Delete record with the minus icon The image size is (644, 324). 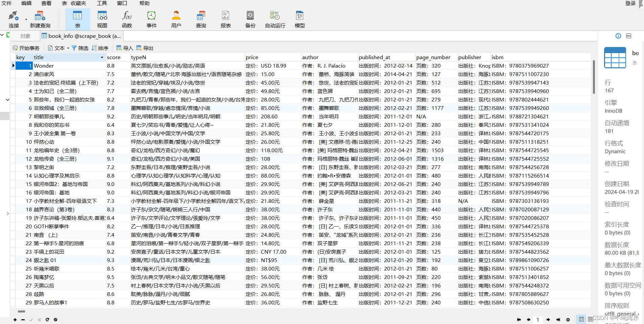tap(23, 320)
